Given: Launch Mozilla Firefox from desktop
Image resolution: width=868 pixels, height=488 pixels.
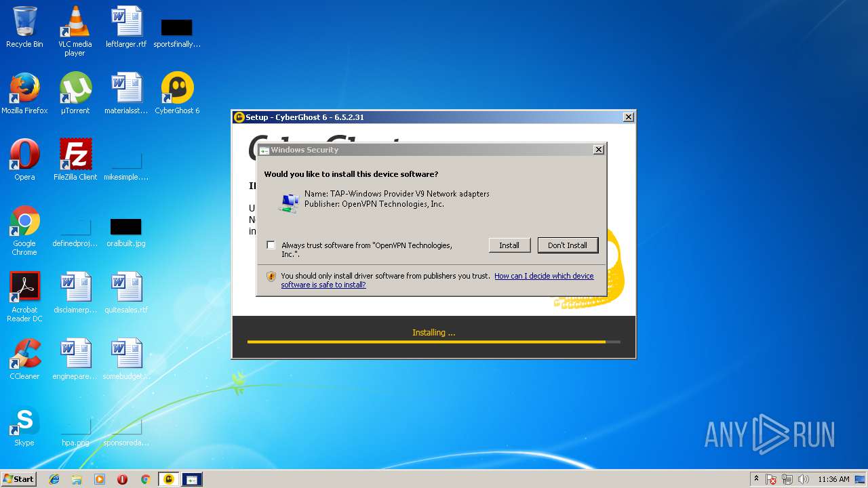Looking at the screenshot, I should tap(24, 94).
